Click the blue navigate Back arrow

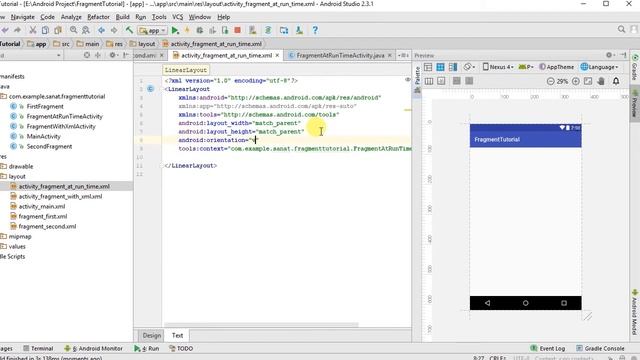coord(101,30)
